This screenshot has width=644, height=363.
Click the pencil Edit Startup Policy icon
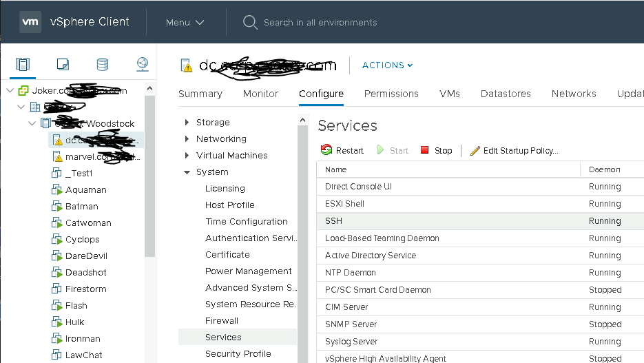[475, 151]
